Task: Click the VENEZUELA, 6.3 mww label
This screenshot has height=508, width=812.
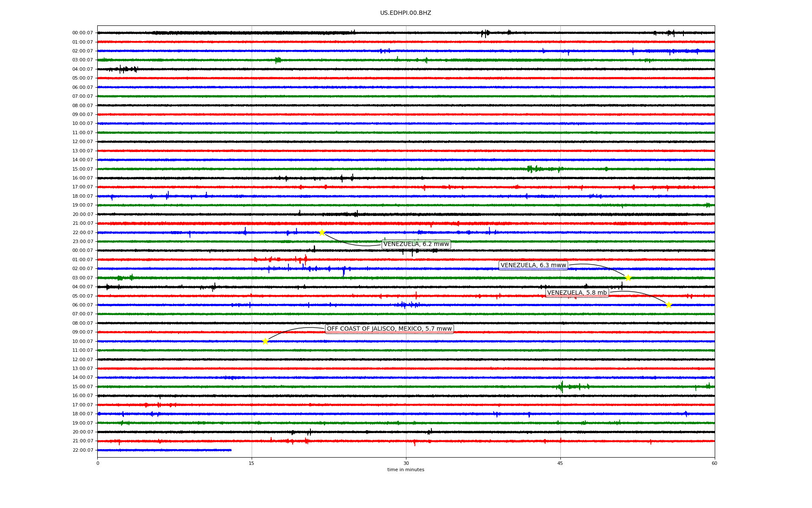Action: (x=533, y=265)
